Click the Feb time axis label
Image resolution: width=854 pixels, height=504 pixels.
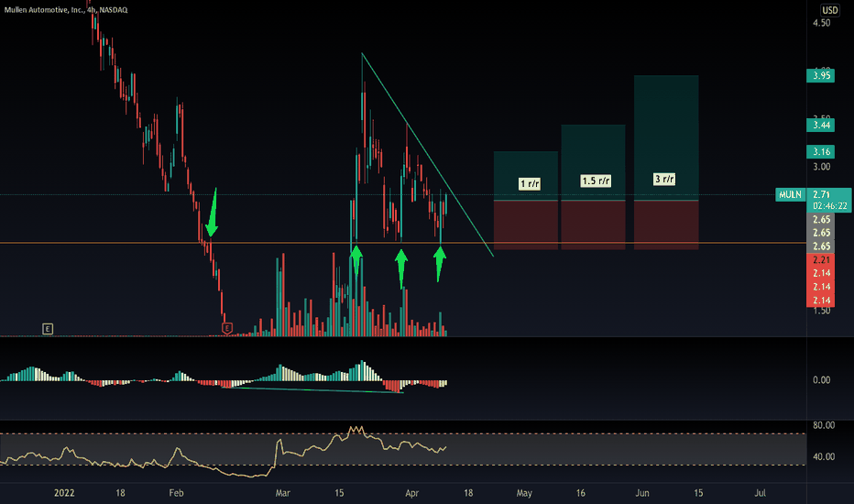tap(176, 493)
